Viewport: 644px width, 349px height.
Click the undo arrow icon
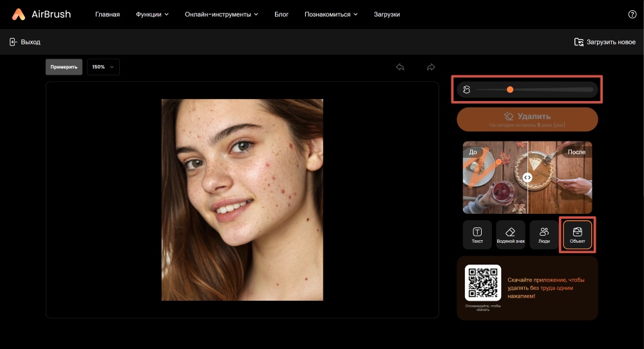click(400, 67)
